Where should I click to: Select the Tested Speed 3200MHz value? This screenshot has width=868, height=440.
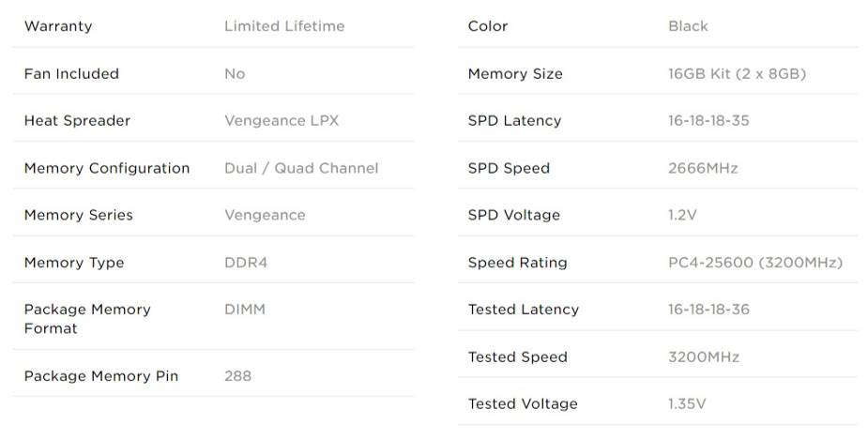pyautogui.click(x=704, y=357)
